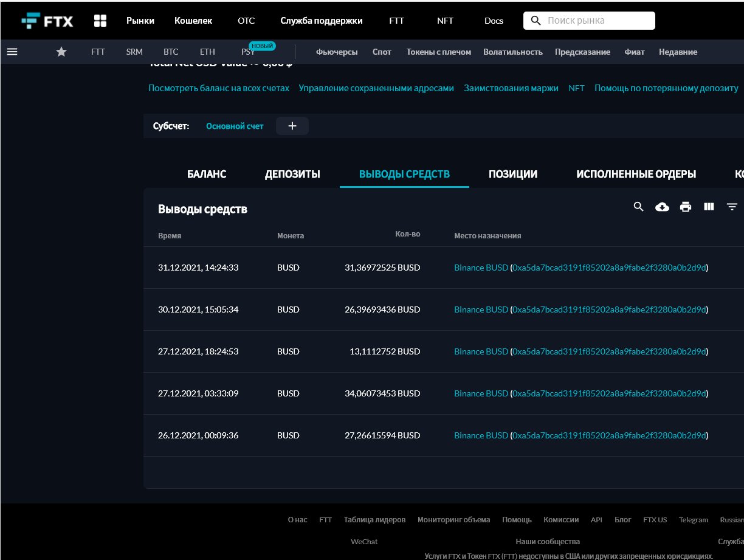Viewport: 744px width, 560px height.
Task: Open Управление сохраненными адресами link
Action: (376, 88)
